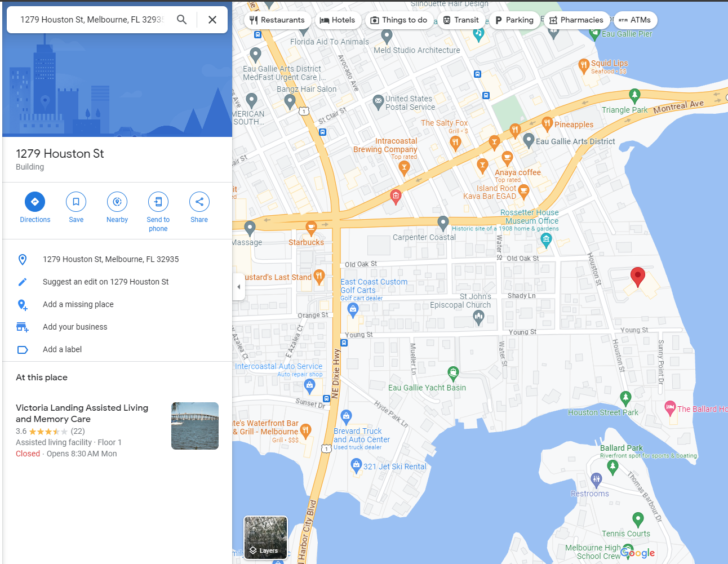Select The Salty Fox restaurant pin
Viewport: 728px width, 564px height.
[455, 143]
